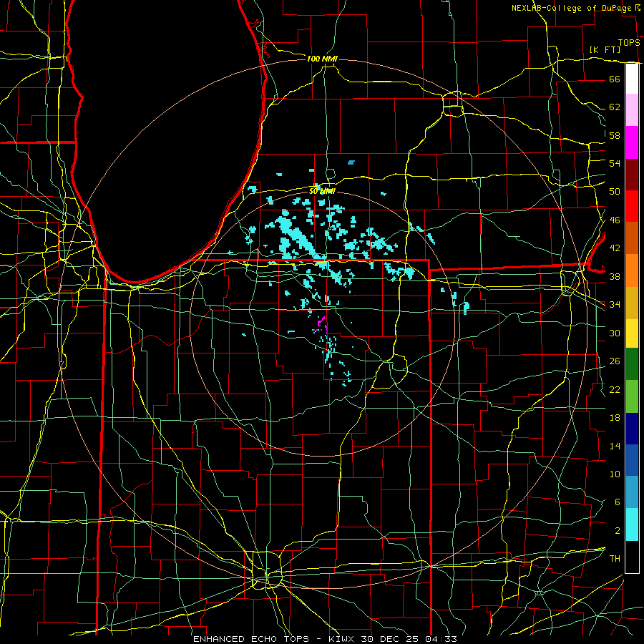This screenshot has height=644, width=644.
Task: Click the [K FT] units label
Action: (x=605, y=49)
